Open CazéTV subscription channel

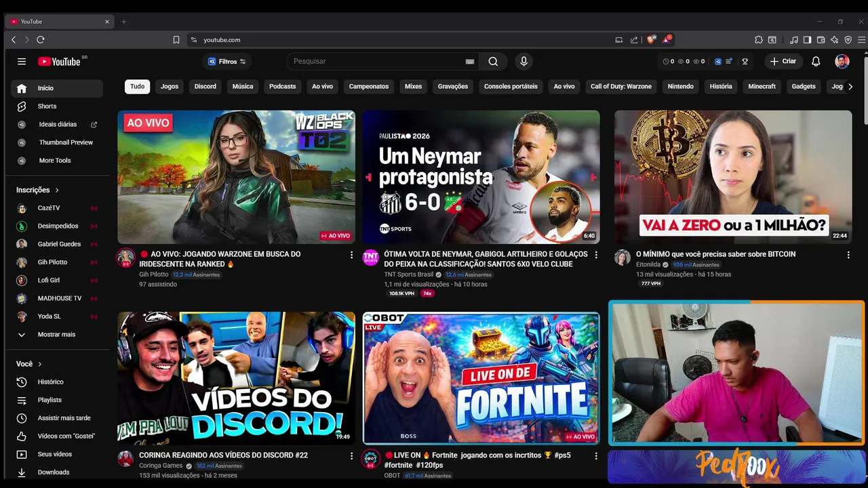coord(57,208)
